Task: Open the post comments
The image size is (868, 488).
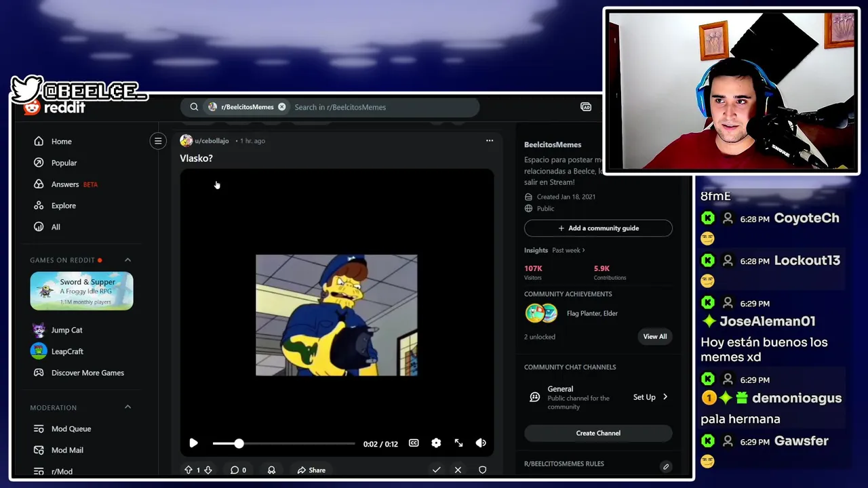Action: (x=237, y=470)
